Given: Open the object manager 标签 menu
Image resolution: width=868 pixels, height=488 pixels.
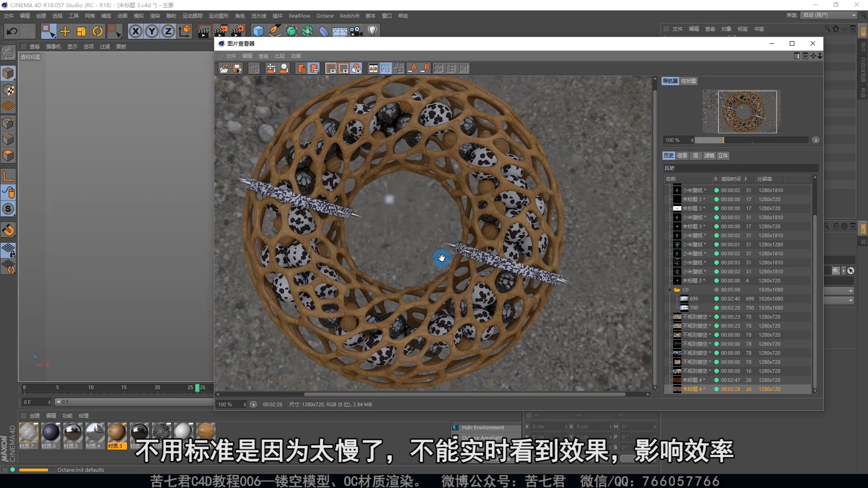Looking at the screenshot, I should pyautogui.click(x=742, y=29).
